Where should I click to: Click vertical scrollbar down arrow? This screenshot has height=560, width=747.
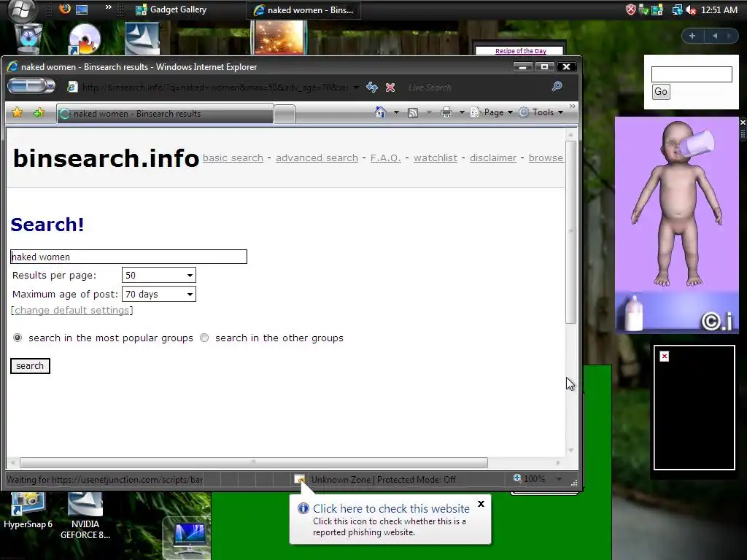click(x=570, y=450)
